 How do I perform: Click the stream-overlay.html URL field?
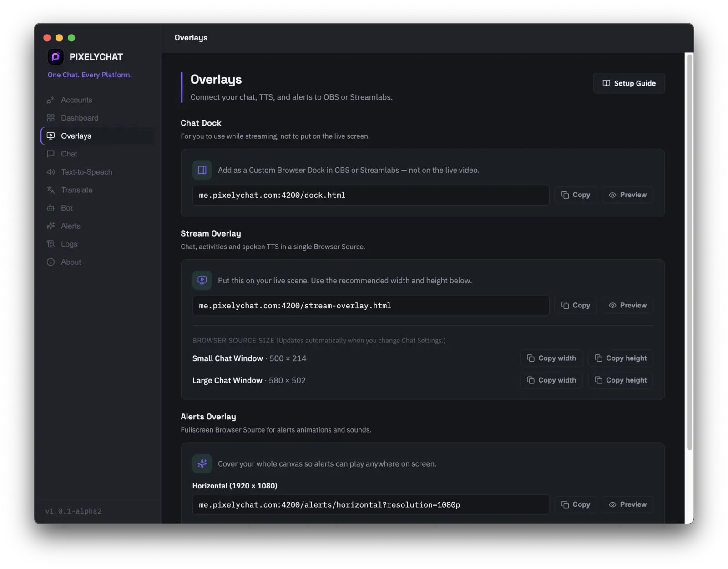coord(371,306)
